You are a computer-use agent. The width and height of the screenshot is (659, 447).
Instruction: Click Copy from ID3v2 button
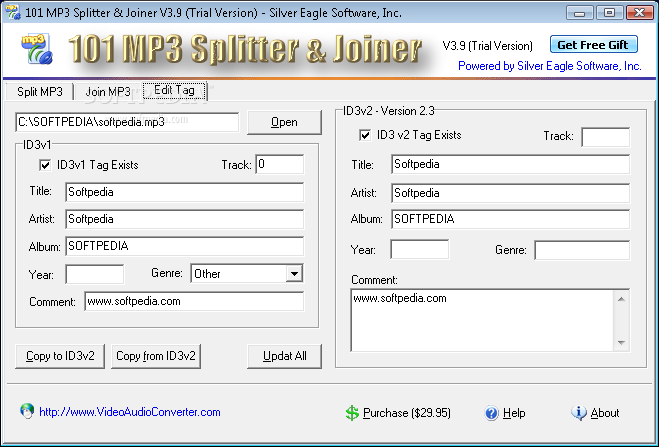[x=156, y=356]
